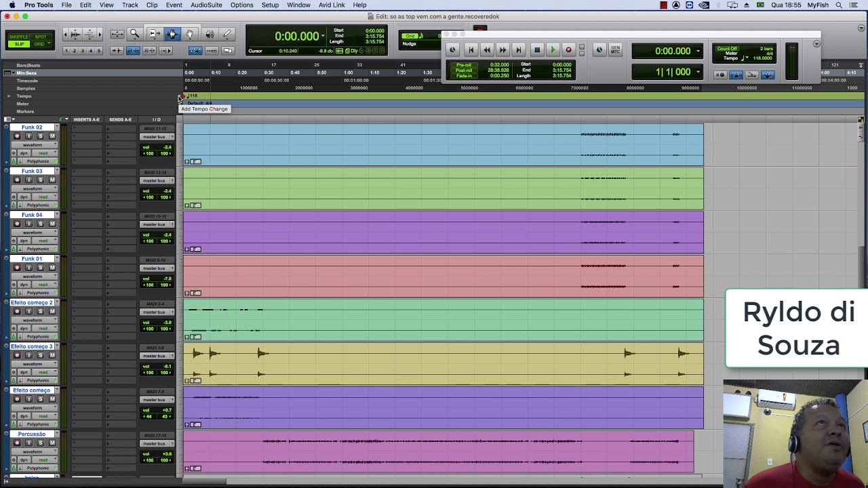Open Funk 02 waveform view selector
This screenshot has width=868, height=488.
35,145
